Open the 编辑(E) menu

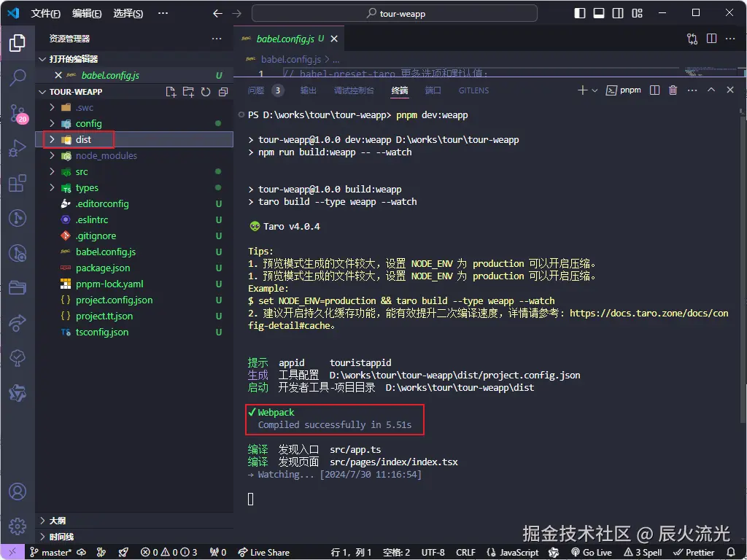(87, 13)
